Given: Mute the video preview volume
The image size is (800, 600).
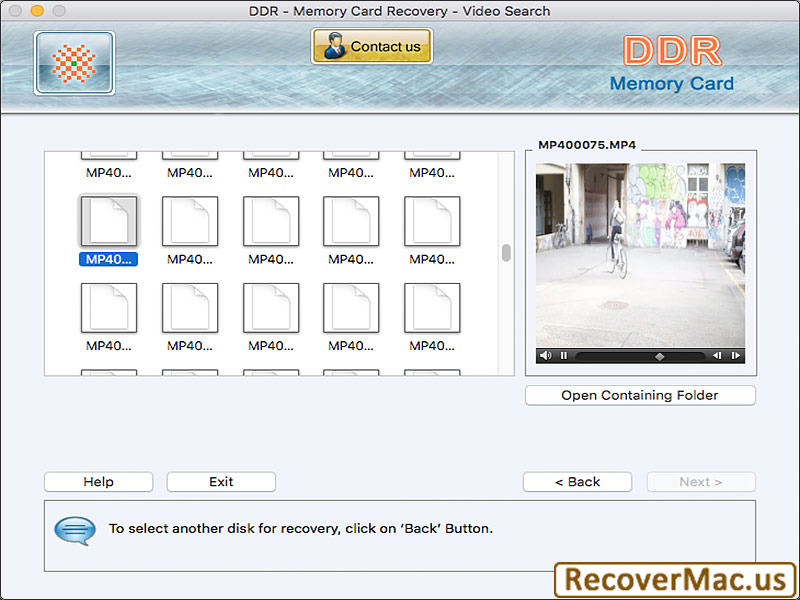Looking at the screenshot, I should tap(545, 356).
